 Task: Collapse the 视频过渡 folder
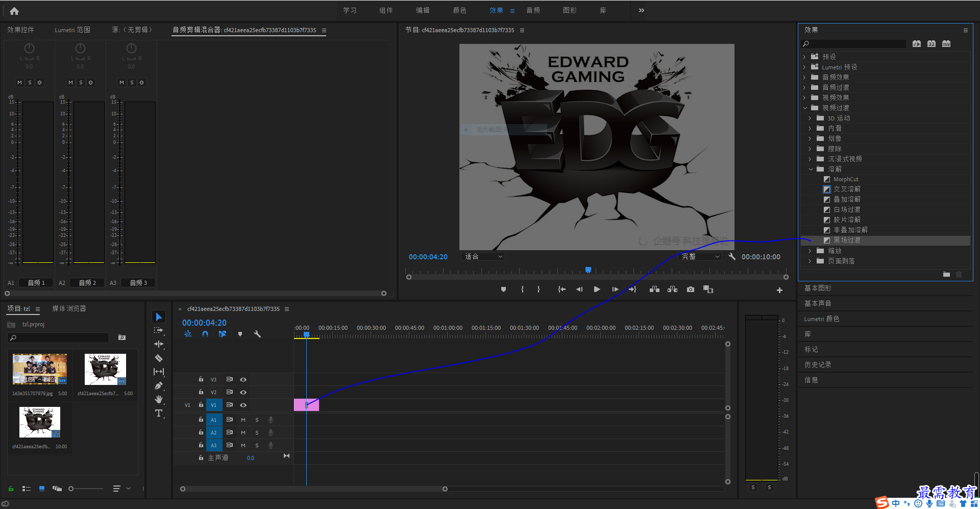pyautogui.click(x=805, y=108)
